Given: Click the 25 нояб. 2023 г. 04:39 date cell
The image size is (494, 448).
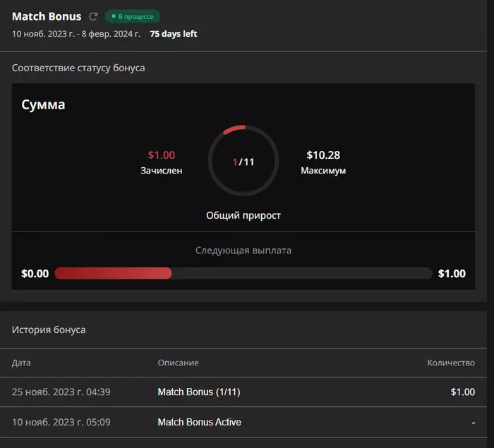Looking at the screenshot, I should pyautogui.click(x=61, y=392).
